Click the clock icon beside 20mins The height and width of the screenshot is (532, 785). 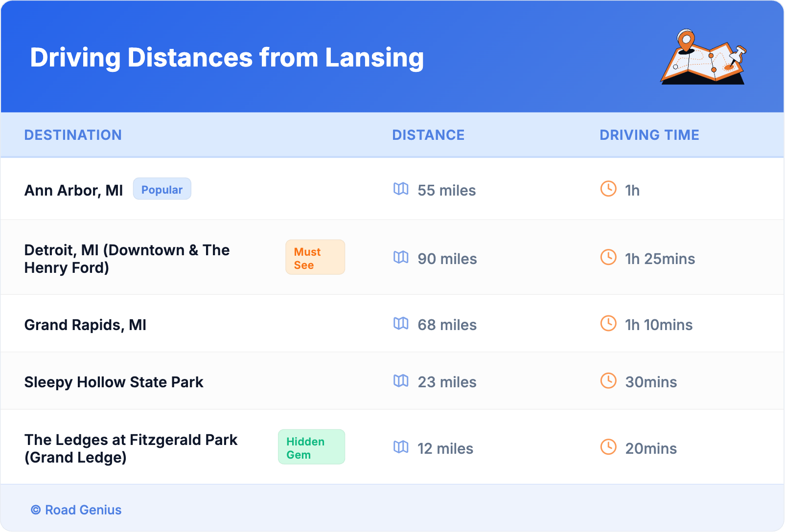[608, 447]
